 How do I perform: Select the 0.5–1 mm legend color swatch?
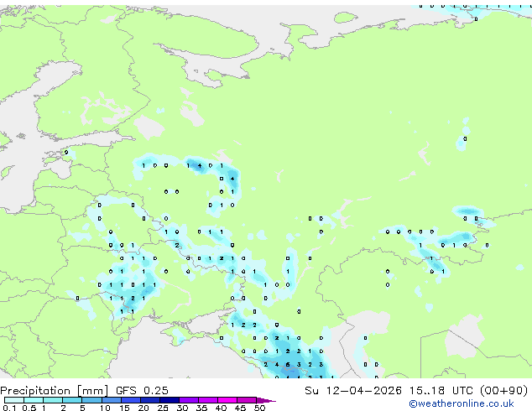[x=34, y=400]
